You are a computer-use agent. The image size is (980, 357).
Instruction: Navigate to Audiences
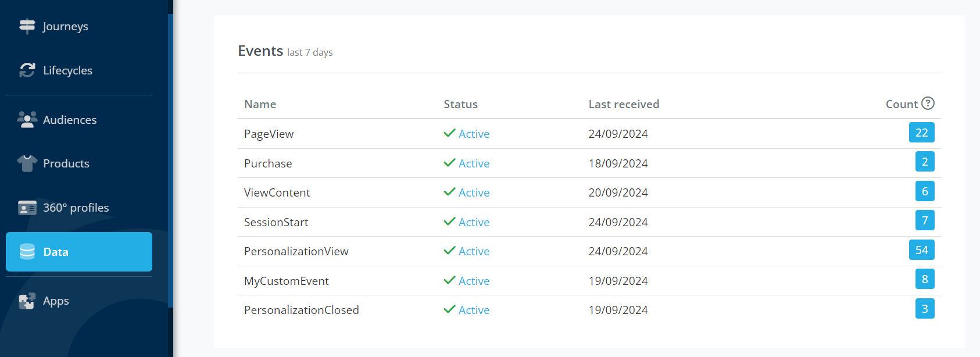79,120
